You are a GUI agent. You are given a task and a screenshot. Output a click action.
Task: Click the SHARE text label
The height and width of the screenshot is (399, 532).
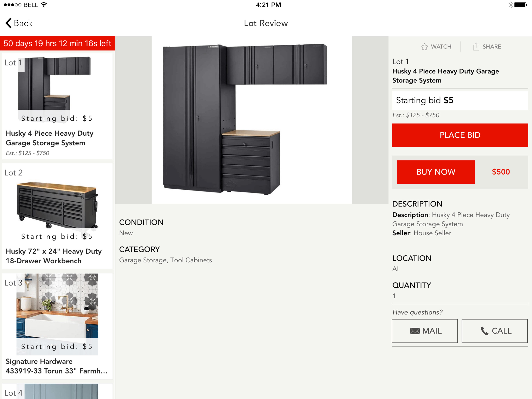pyautogui.click(x=492, y=47)
